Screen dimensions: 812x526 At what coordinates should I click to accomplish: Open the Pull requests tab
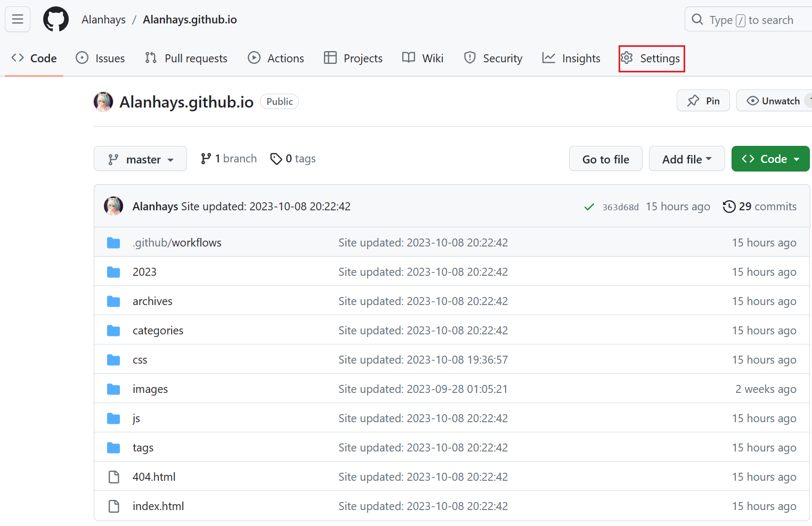click(x=186, y=58)
